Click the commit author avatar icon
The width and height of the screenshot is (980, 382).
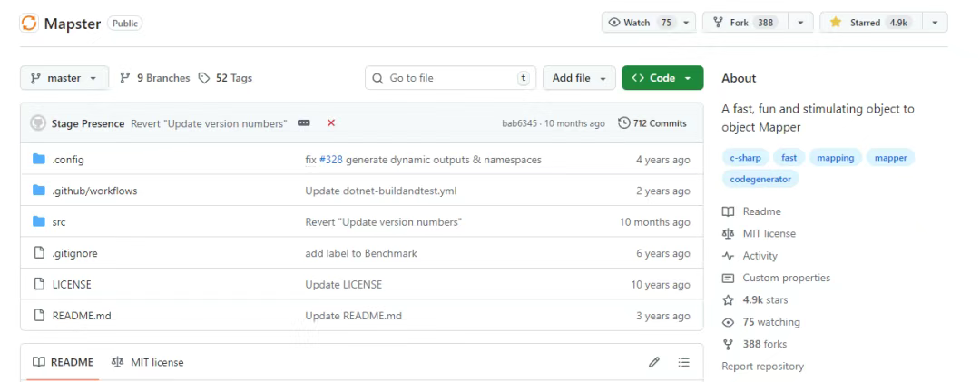pyautogui.click(x=38, y=123)
